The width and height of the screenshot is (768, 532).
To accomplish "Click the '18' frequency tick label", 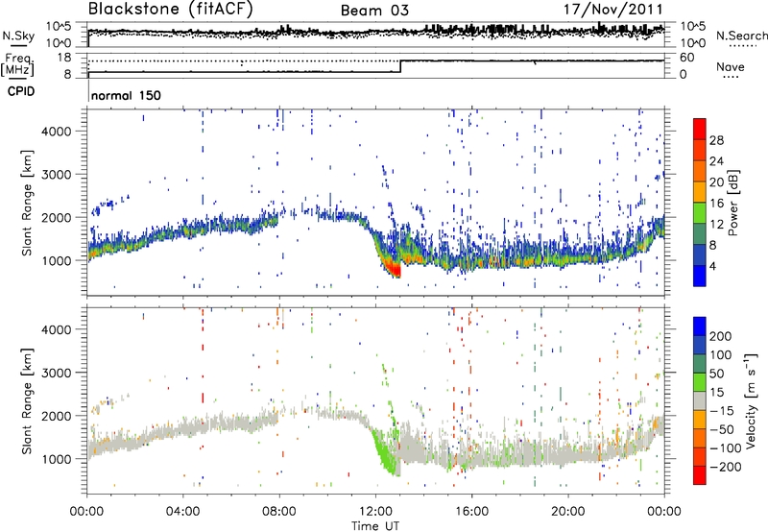I will [64, 58].
